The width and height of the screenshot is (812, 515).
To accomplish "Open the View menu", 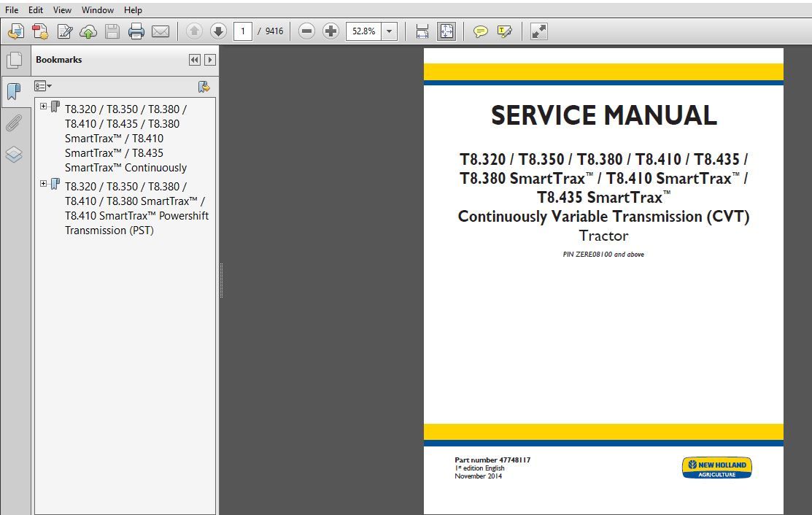I will (x=62, y=9).
